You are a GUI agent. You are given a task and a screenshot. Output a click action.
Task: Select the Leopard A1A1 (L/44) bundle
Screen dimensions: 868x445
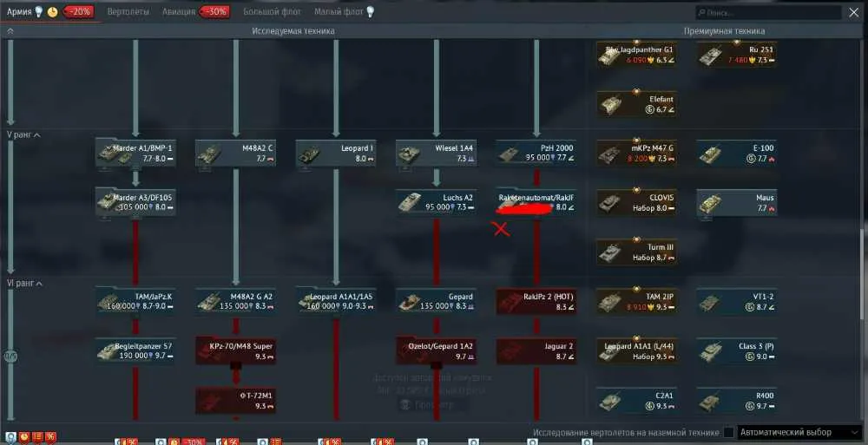pos(636,350)
